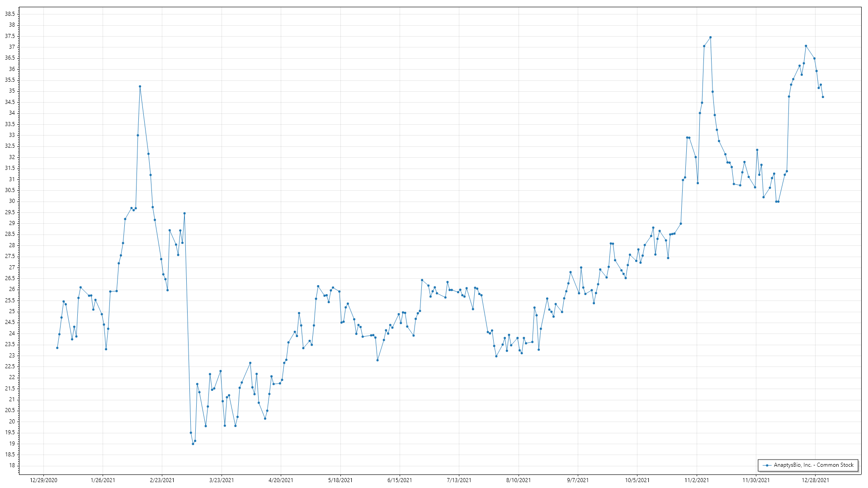Click the 38.5 y-axis value label
This screenshot has width=868, height=488.
10,14
